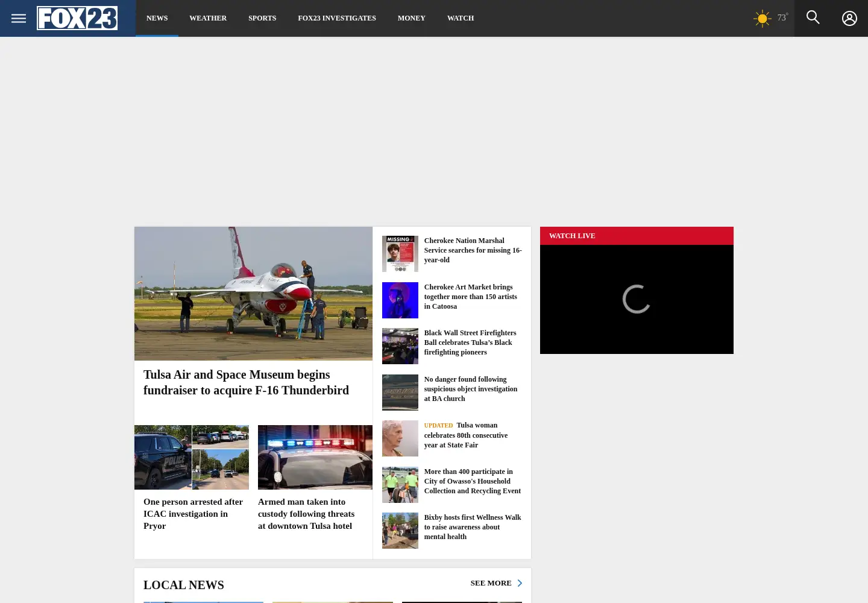The height and width of the screenshot is (603, 868).
Task: Open the News menu item
Action: [x=157, y=18]
